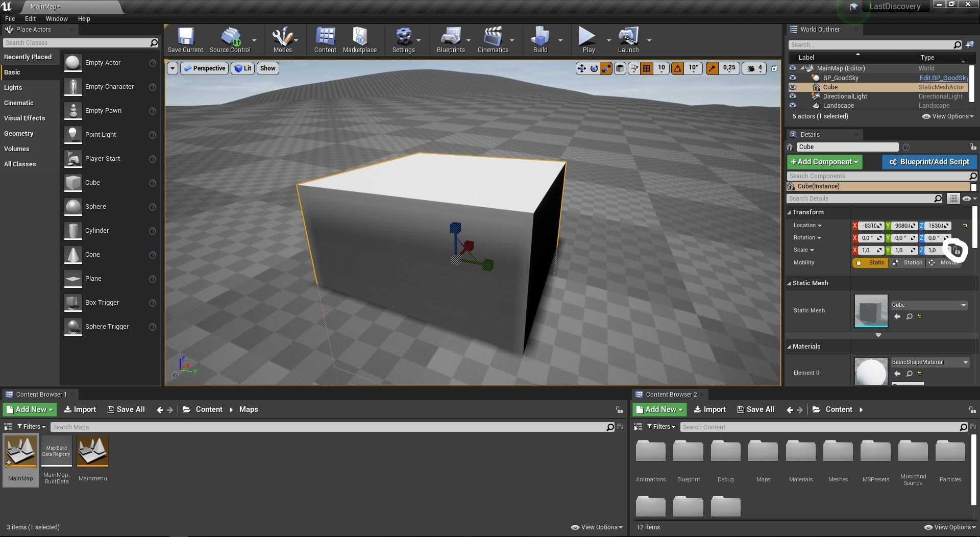Screen dimensions: 980x537
Task: Toggle visibility of Cube in World Outliner
Action: pyautogui.click(x=792, y=87)
